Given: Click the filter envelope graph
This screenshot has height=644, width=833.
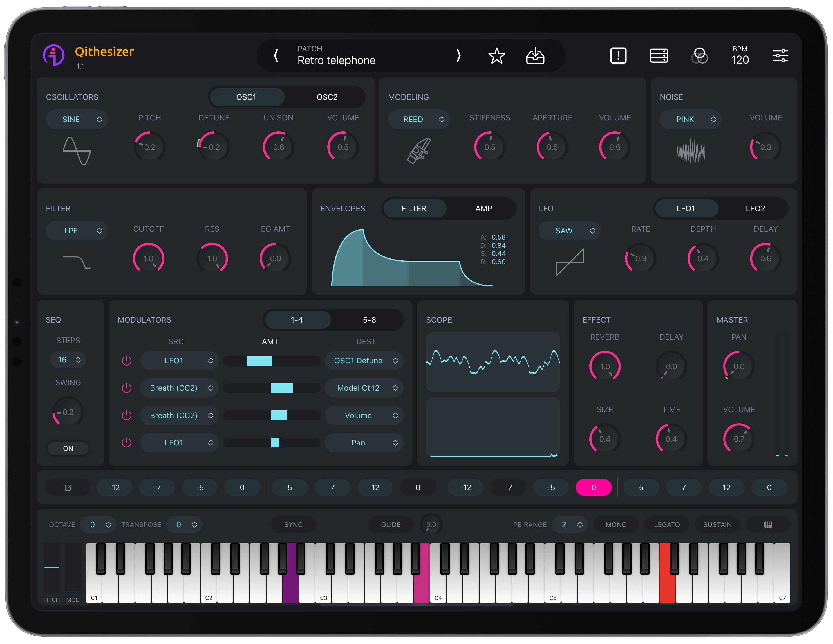Looking at the screenshot, I should coord(412,257).
